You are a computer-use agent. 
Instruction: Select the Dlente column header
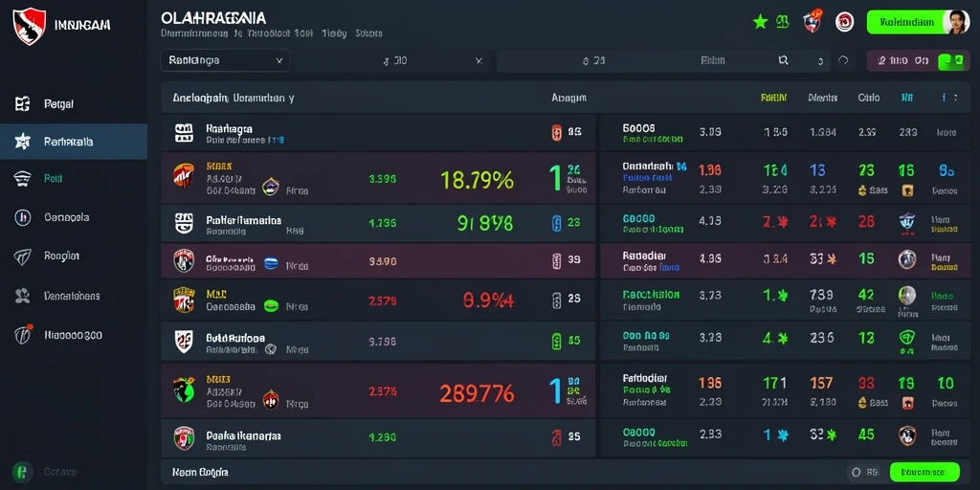822,98
